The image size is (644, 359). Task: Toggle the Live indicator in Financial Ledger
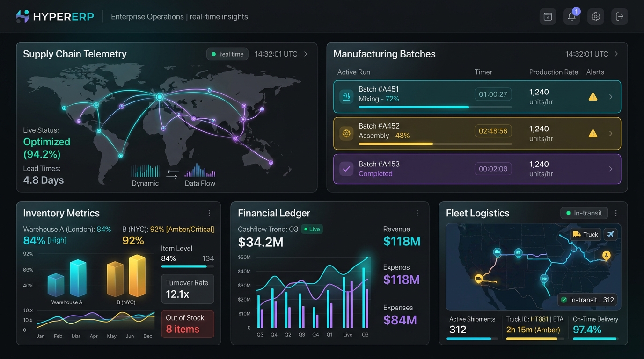312,229
